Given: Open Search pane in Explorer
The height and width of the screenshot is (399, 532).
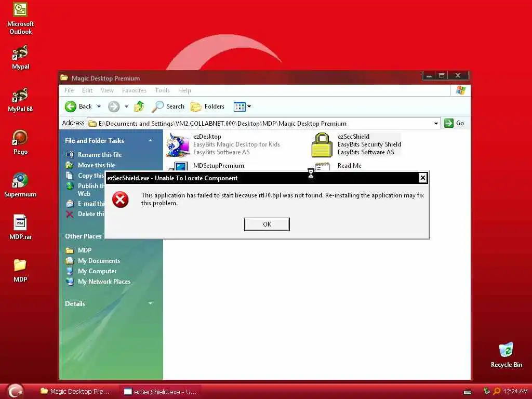Looking at the screenshot, I should [168, 107].
